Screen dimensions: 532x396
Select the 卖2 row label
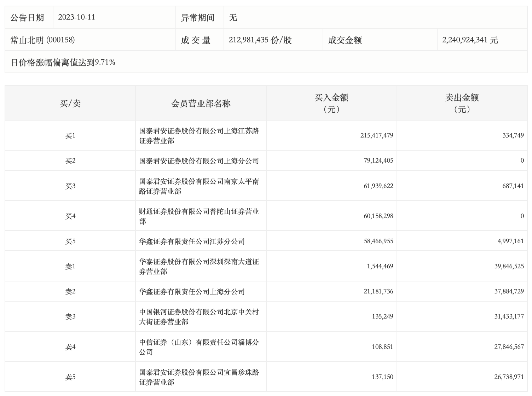point(70,292)
